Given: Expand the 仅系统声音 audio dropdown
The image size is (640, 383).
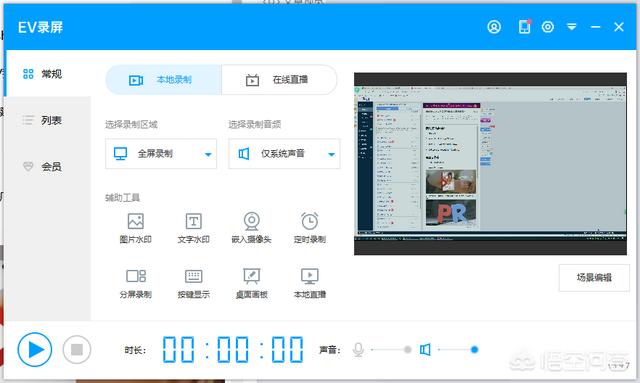Looking at the screenshot, I should tap(284, 154).
